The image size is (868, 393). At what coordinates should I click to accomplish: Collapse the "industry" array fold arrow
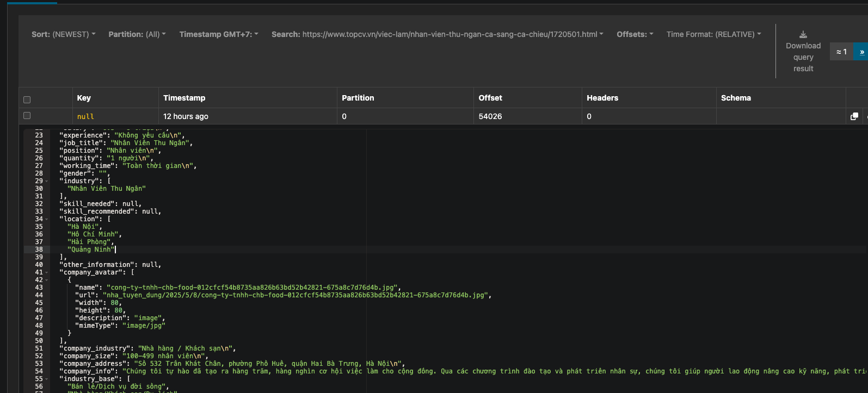(47, 181)
